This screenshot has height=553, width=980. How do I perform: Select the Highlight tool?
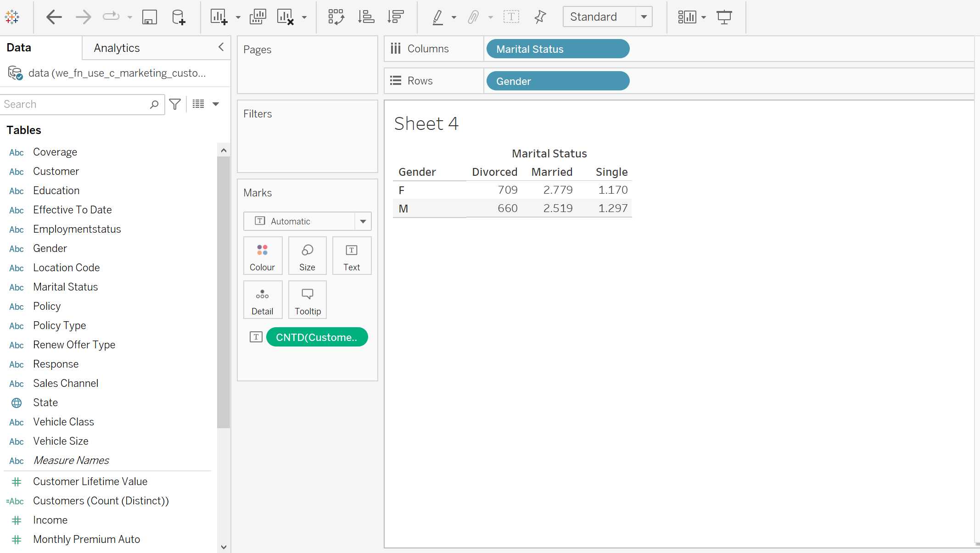438,17
